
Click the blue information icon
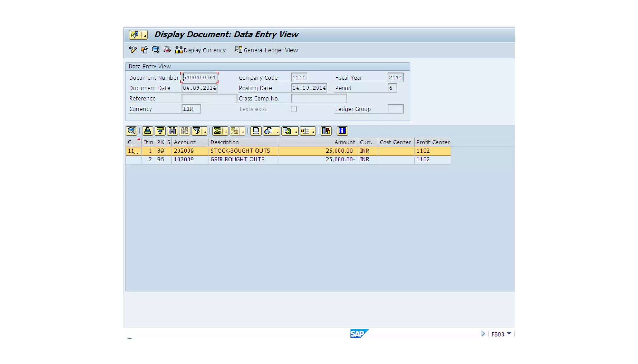[342, 131]
